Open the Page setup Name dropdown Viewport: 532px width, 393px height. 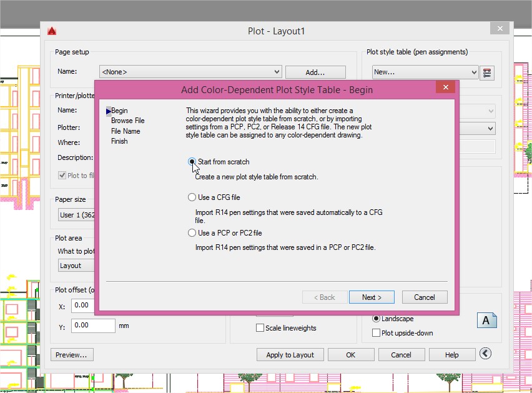[190, 72]
